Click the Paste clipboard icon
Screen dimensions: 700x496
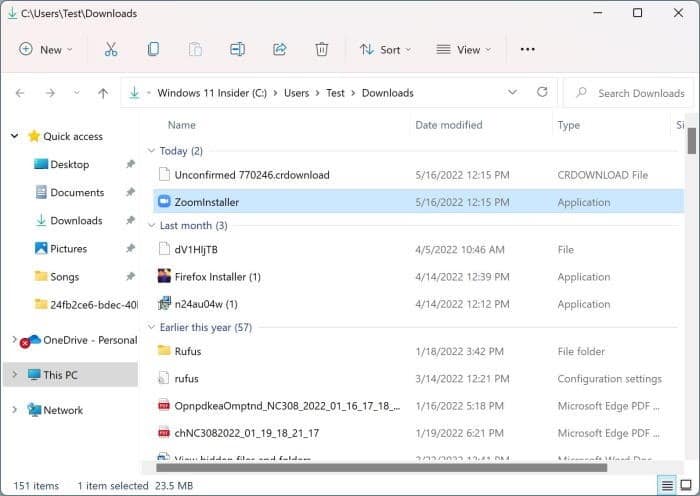pyautogui.click(x=195, y=49)
